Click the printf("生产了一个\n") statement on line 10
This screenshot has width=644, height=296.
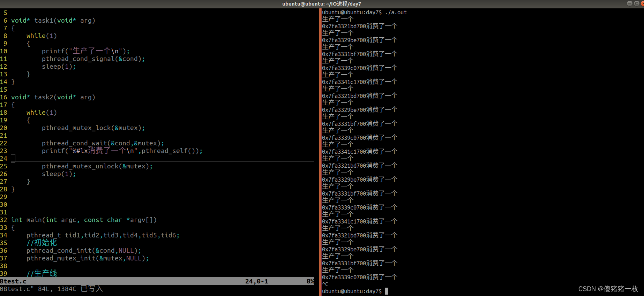(x=86, y=51)
